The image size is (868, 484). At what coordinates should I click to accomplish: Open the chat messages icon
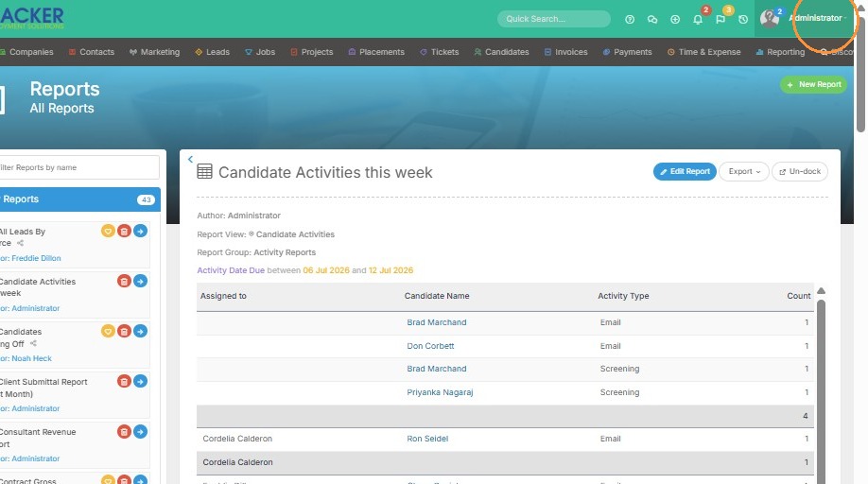tap(652, 19)
